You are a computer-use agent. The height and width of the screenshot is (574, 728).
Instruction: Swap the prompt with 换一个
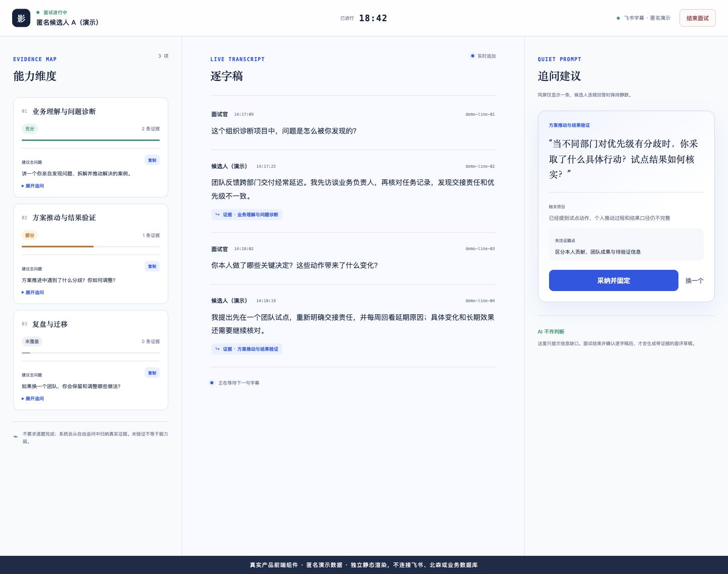point(694,280)
